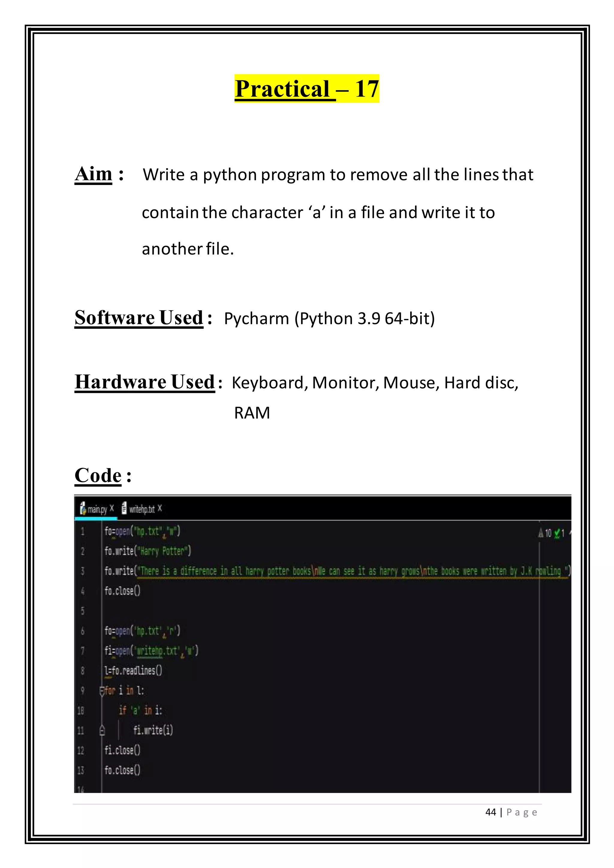The width and height of the screenshot is (614, 868).
Task: Switch to the main.py editor tab
Action: [x=97, y=509]
